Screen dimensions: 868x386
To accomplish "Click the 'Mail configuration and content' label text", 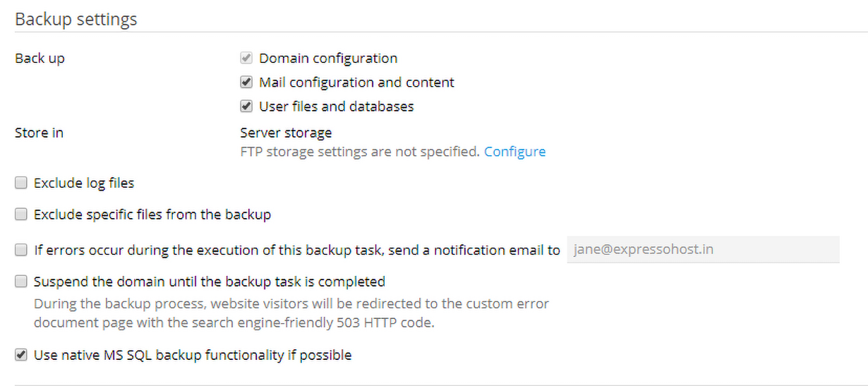I will click(356, 83).
